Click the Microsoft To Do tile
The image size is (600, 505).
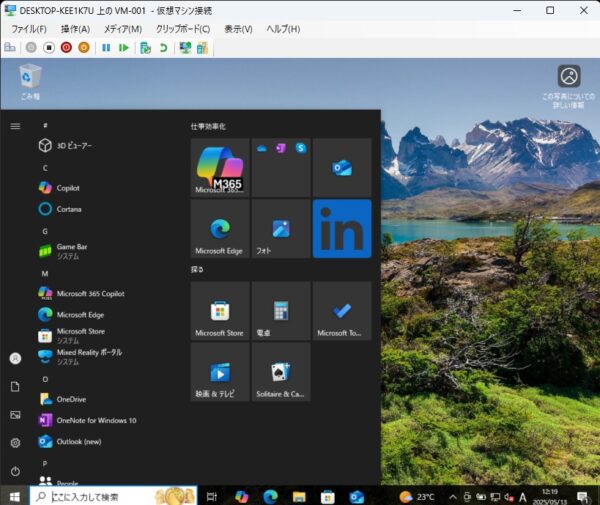[x=342, y=311]
